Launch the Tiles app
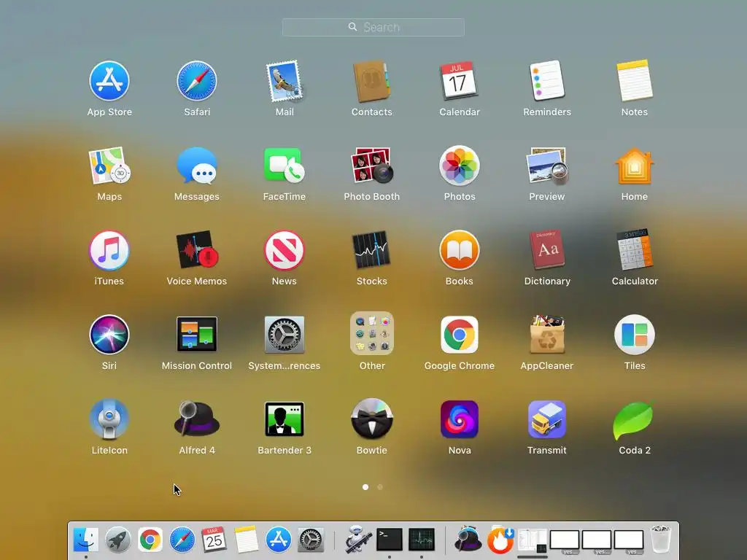This screenshot has width=747, height=560. [635, 335]
